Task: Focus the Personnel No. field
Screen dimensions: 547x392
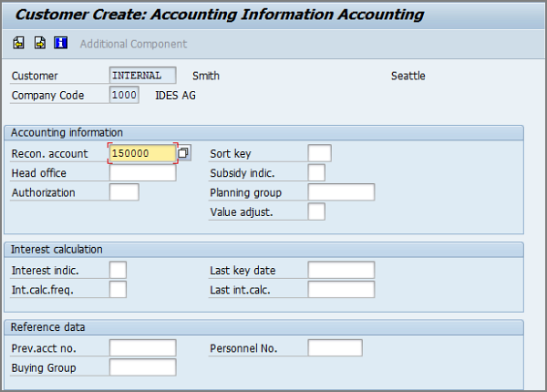Action: point(335,348)
